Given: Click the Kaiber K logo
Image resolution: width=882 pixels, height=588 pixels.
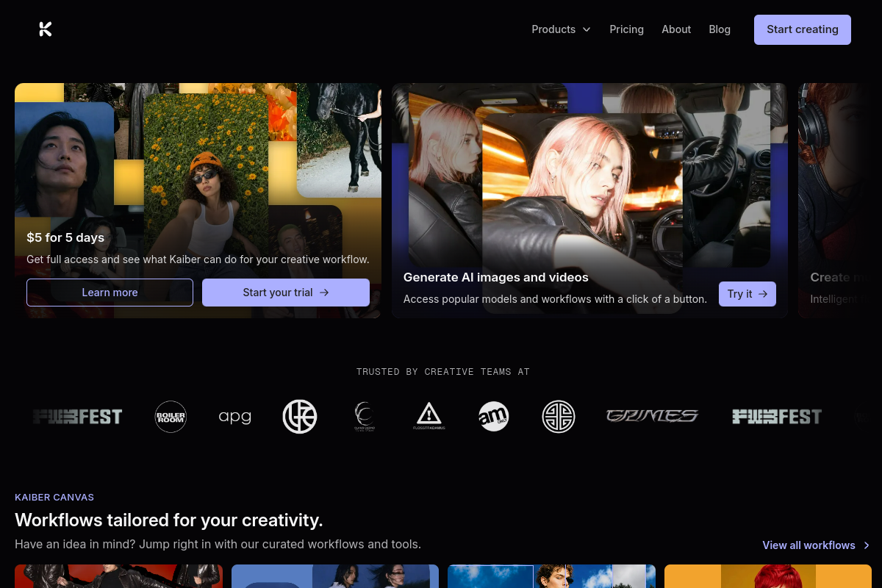Looking at the screenshot, I should coord(46,29).
